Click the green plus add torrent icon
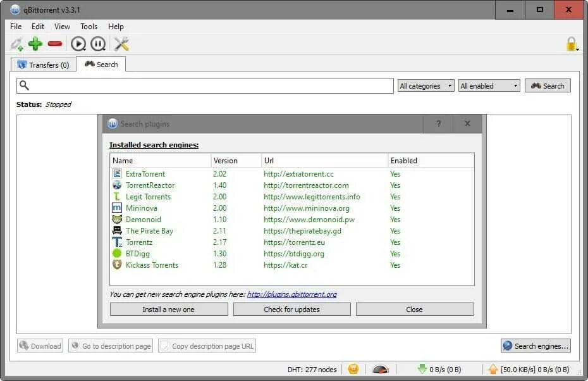This screenshot has height=381, width=588. pyautogui.click(x=35, y=44)
